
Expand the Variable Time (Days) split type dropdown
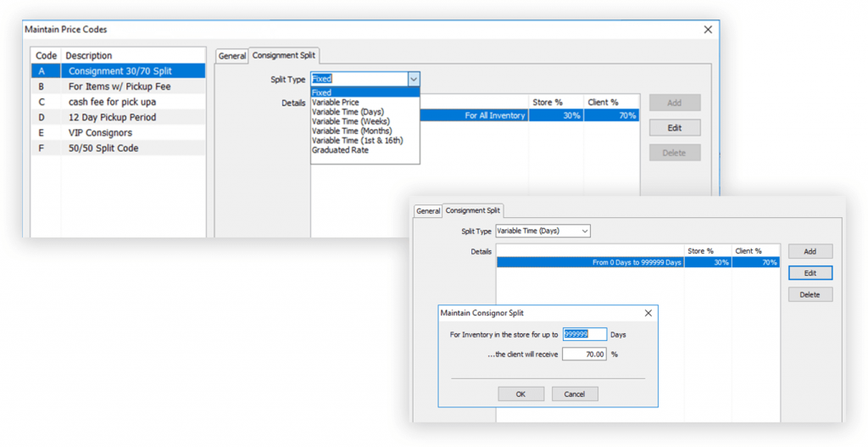584,231
